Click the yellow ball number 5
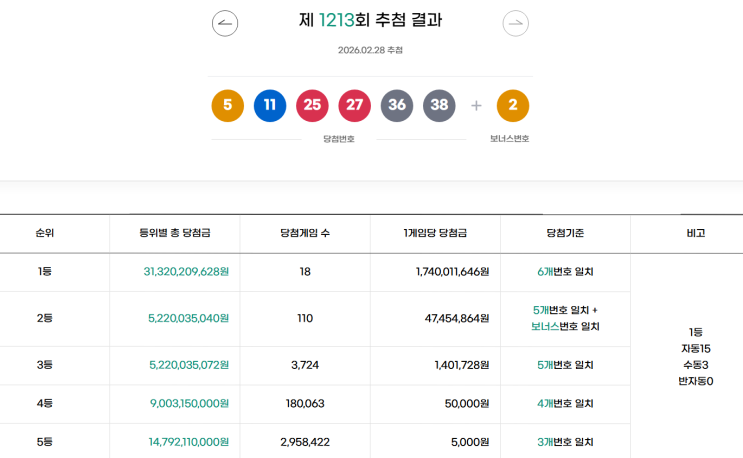The width and height of the screenshot is (743, 458). tap(227, 105)
